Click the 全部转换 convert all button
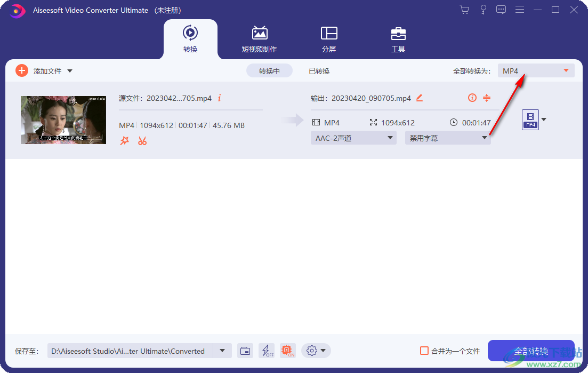Viewport: 588px width, 373px height. coord(531,351)
